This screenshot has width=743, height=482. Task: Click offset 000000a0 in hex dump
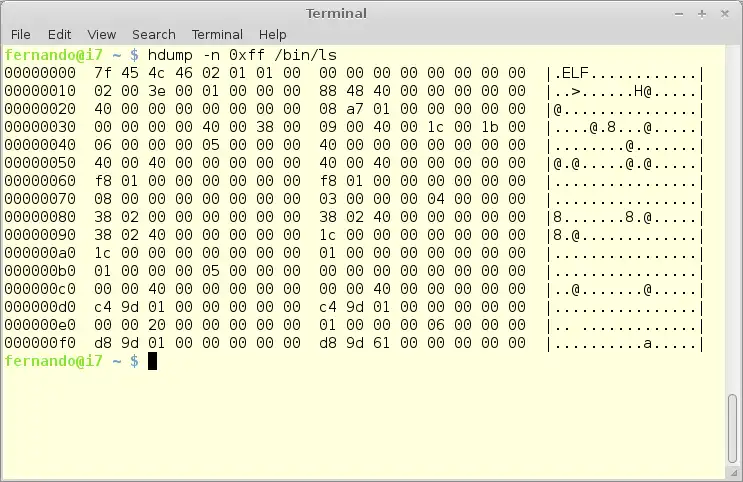coord(40,253)
